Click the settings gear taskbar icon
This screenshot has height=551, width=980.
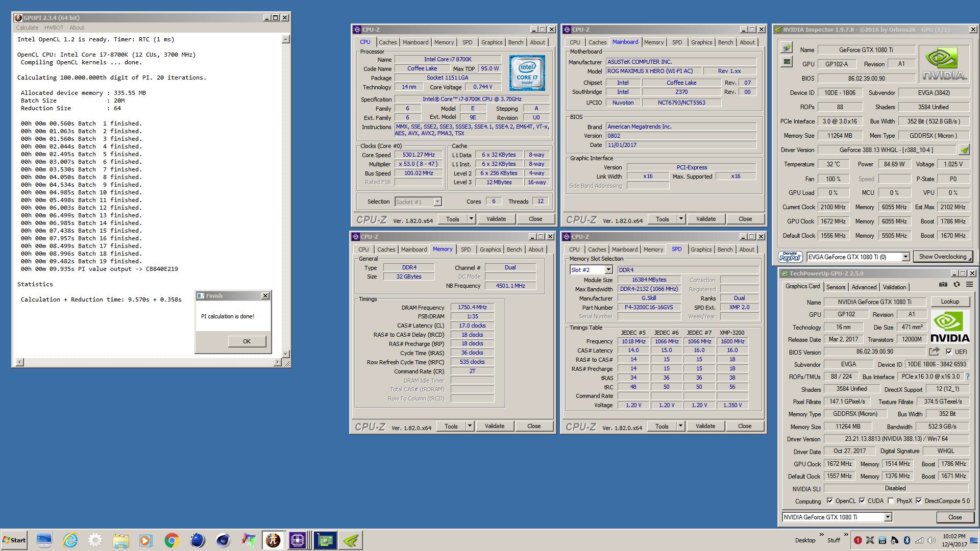tap(95, 540)
